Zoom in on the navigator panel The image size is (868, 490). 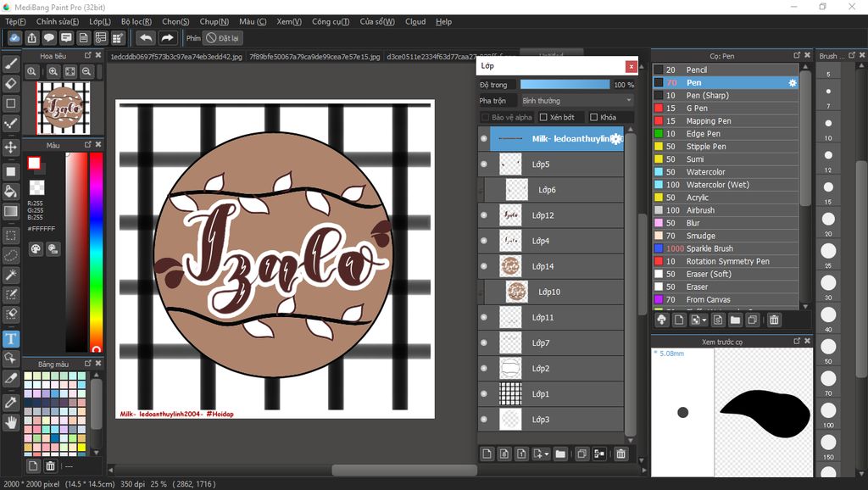tap(53, 71)
